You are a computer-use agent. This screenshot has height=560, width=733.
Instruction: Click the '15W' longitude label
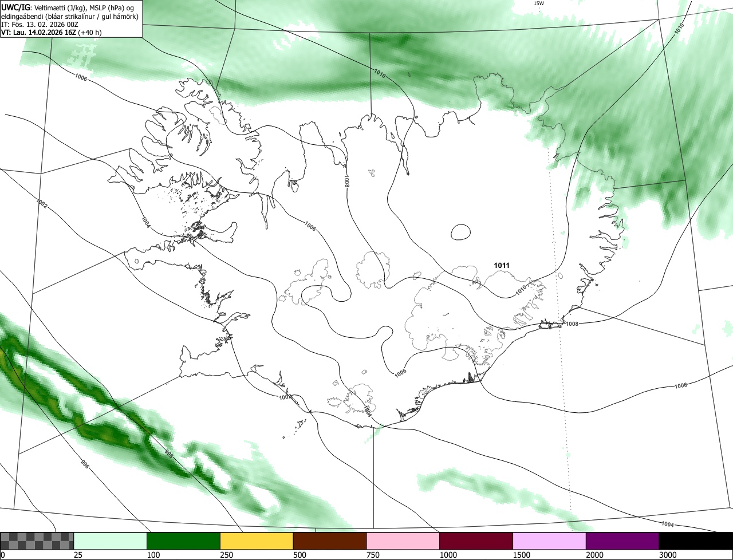click(x=538, y=3)
